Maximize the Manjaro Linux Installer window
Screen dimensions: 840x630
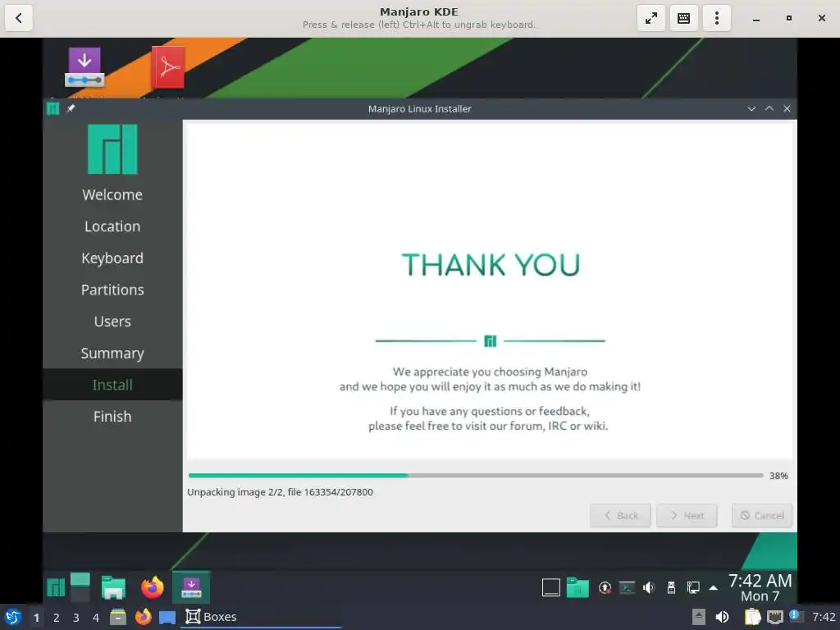click(x=769, y=109)
